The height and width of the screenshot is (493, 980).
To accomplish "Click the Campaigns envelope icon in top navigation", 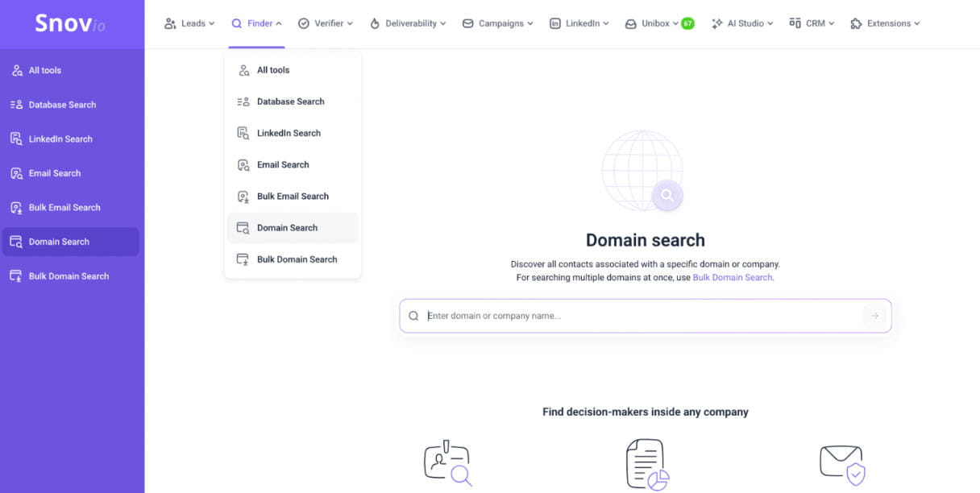I will [x=468, y=23].
